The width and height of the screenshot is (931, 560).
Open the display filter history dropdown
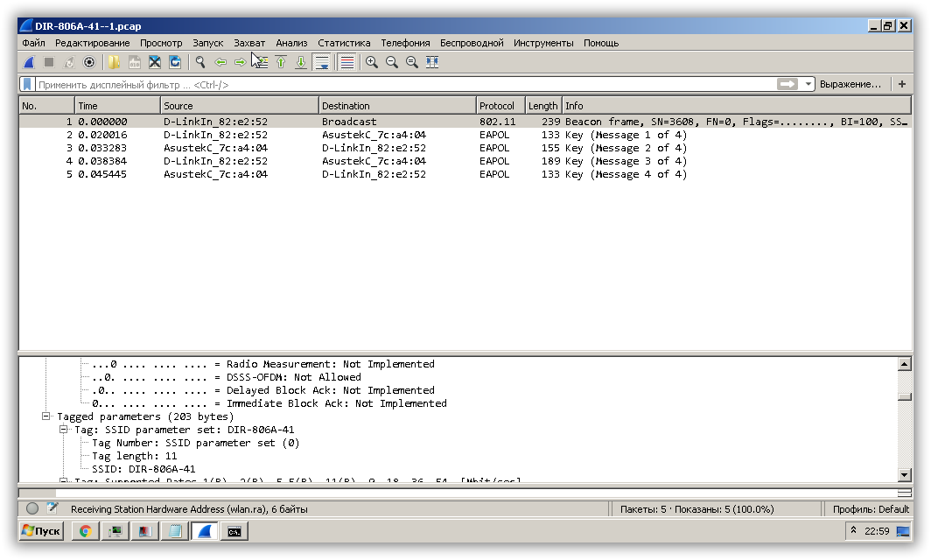pyautogui.click(x=808, y=85)
